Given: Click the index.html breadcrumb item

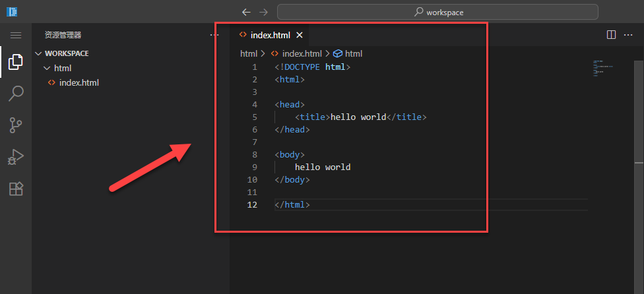Looking at the screenshot, I should pyautogui.click(x=302, y=53).
